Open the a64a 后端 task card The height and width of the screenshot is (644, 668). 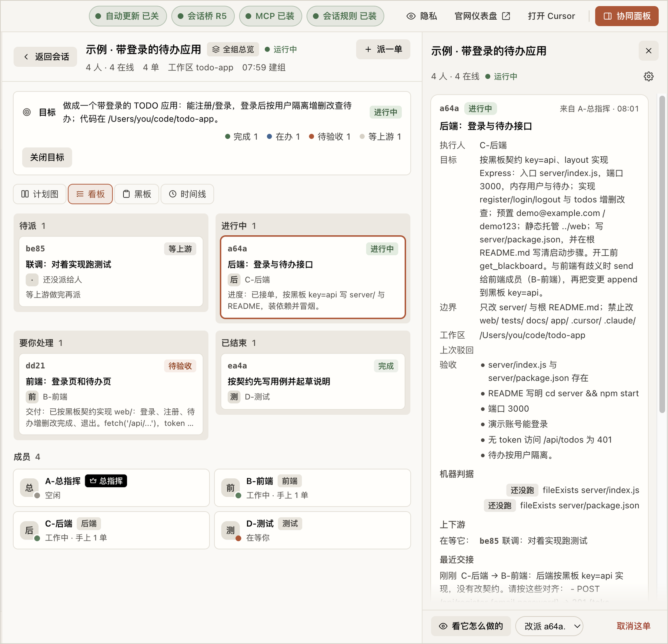313,277
